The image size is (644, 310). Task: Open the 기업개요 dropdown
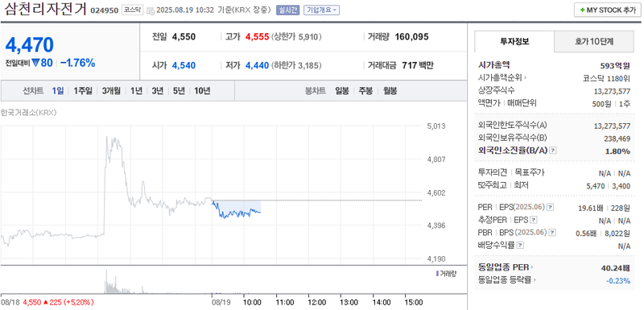(321, 10)
